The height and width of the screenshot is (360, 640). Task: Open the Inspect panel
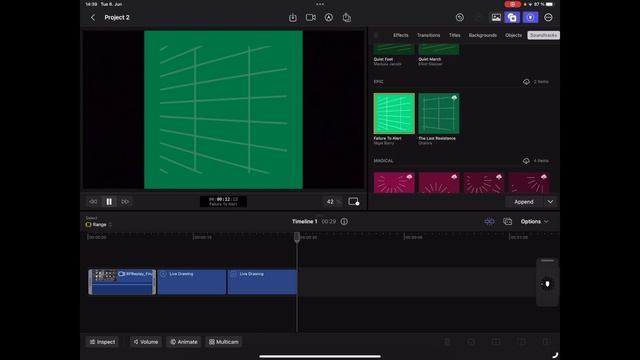pos(102,342)
